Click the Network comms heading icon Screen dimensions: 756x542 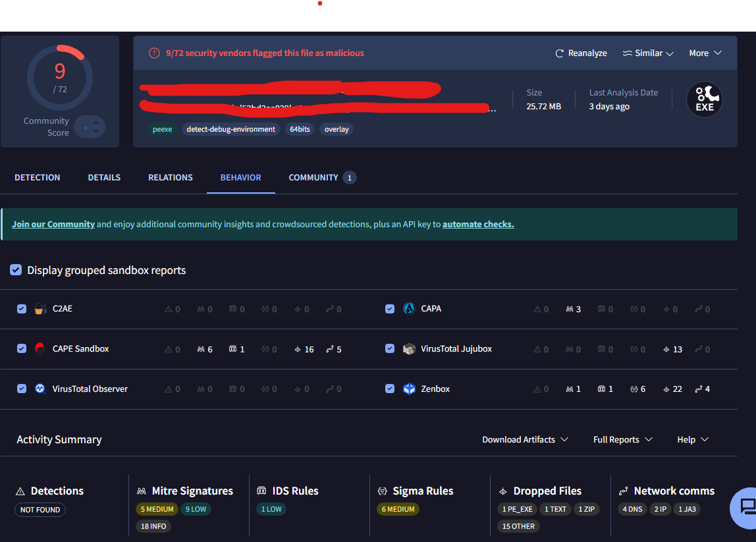click(x=624, y=491)
